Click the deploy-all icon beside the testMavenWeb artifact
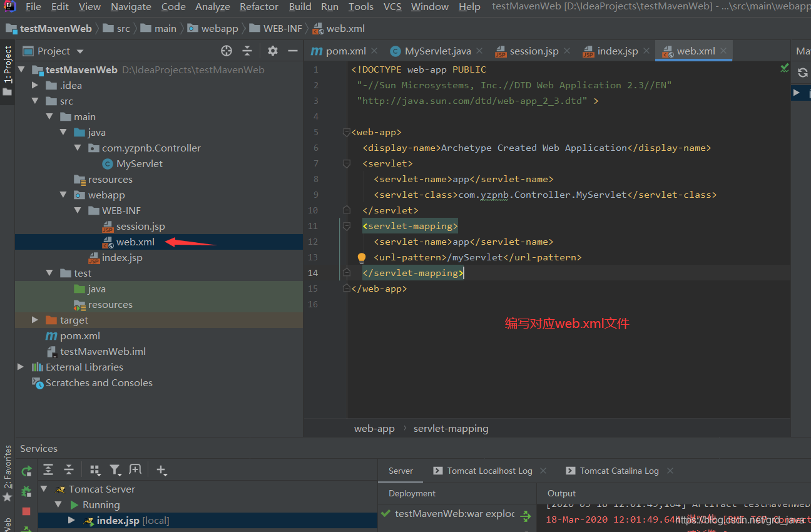 point(526,516)
